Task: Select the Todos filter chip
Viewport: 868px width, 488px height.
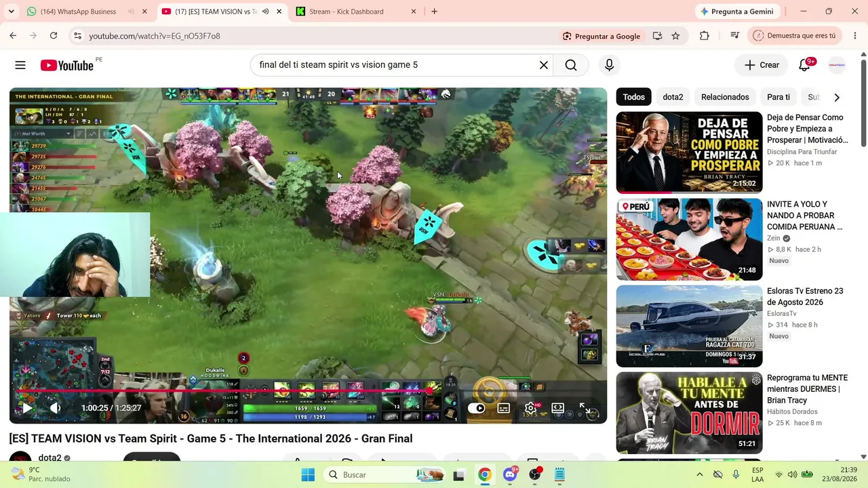Action: tap(633, 97)
